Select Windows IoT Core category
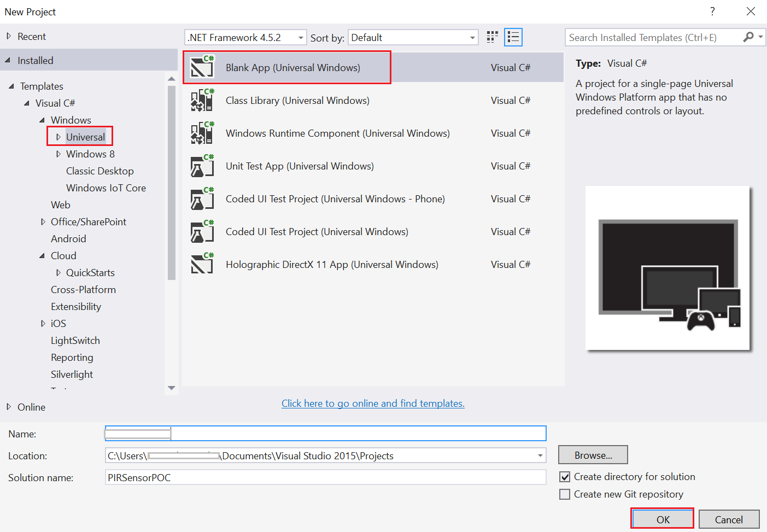Image resolution: width=767 pixels, height=532 pixels. [106, 188]
